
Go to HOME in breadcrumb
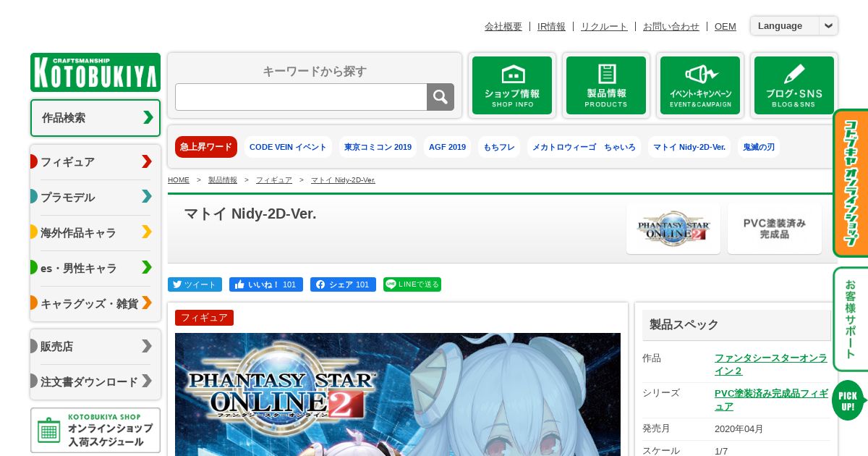(x=179, y=180)
